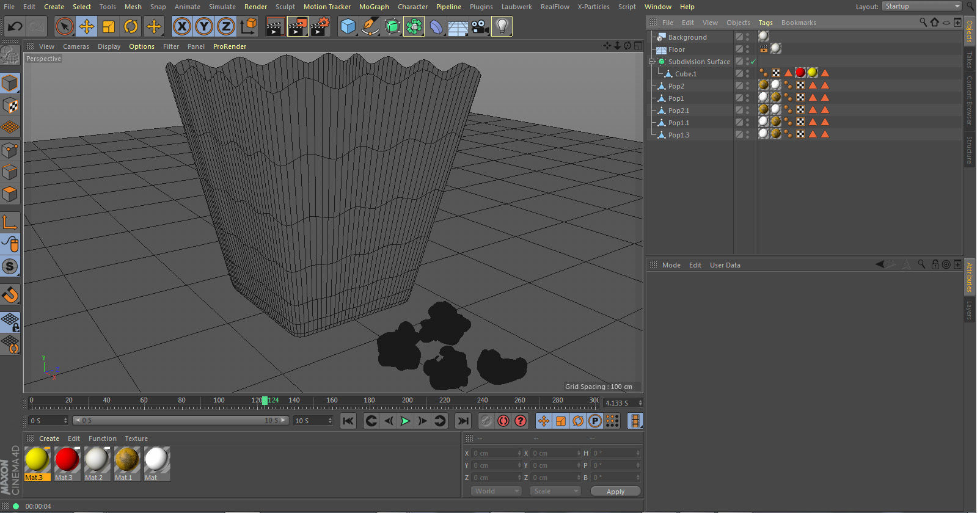Viewport: 980px width, 513px height.
Task: Click the Apply button
Action: pos(615,492)
